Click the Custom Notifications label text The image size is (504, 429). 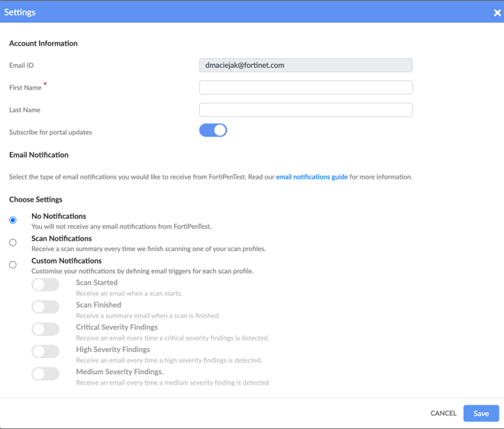[66, 260]
